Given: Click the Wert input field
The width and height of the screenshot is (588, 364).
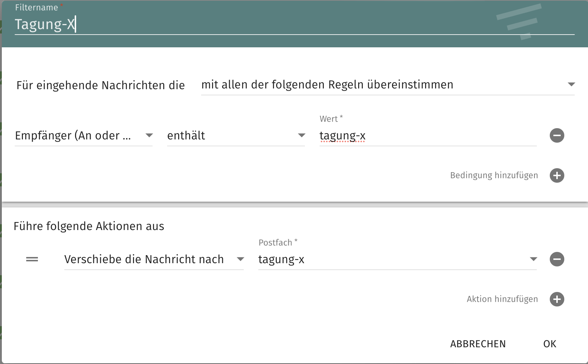Looking at the screenshot, I should (428, 136).
